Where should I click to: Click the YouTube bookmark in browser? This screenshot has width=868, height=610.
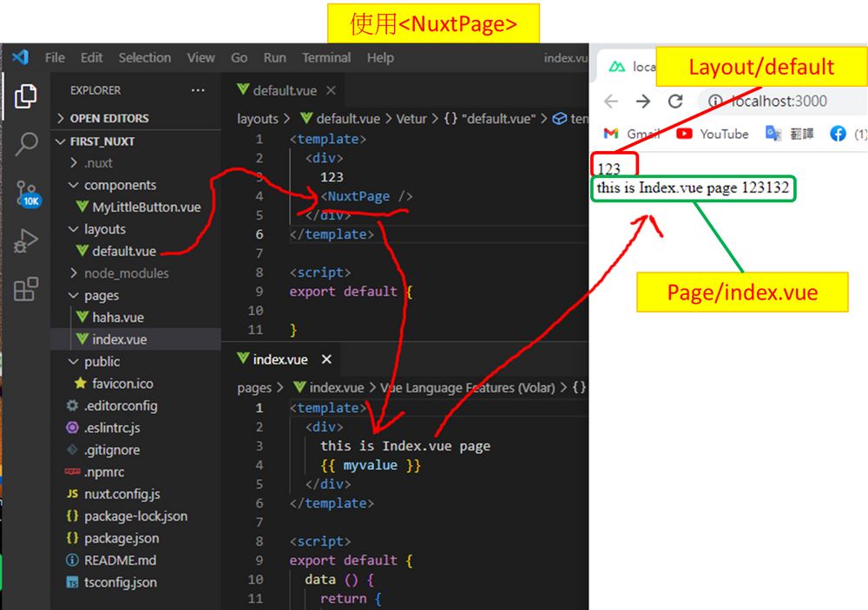pyautogui.click(x=713, y=134)
